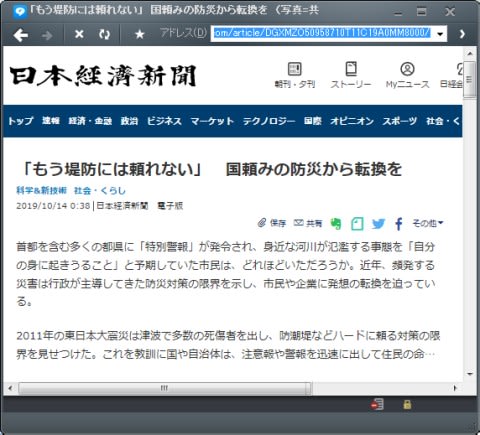Open favorites with the star icon
The image size is (480, 435).
tap(140, 34)
